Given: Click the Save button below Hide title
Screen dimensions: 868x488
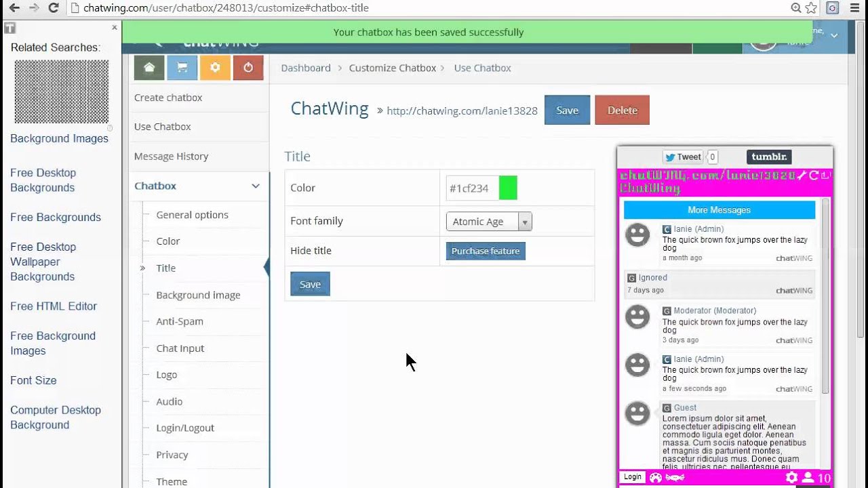Looking at the screenshot, I should pos(310,284).
